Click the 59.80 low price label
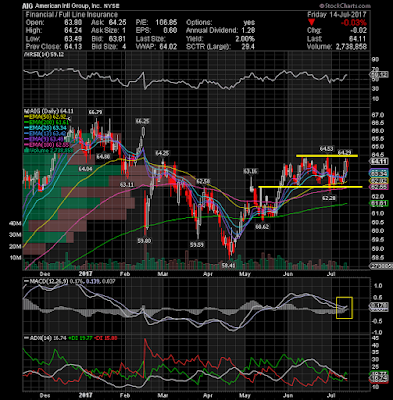Image resolution: width=393 pixels, height=400 pixels. point(144,240)
